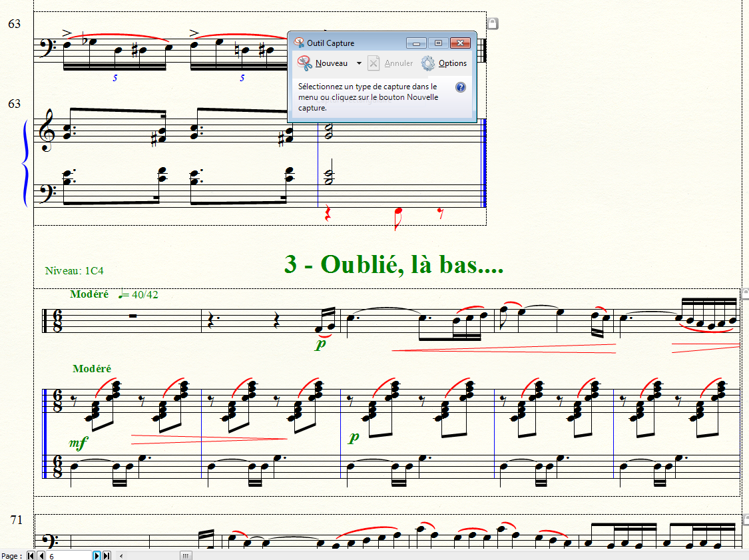The image size is (749, 560).
Task: Open the blue help icon in Outil Capture
Action: point(460,87)
